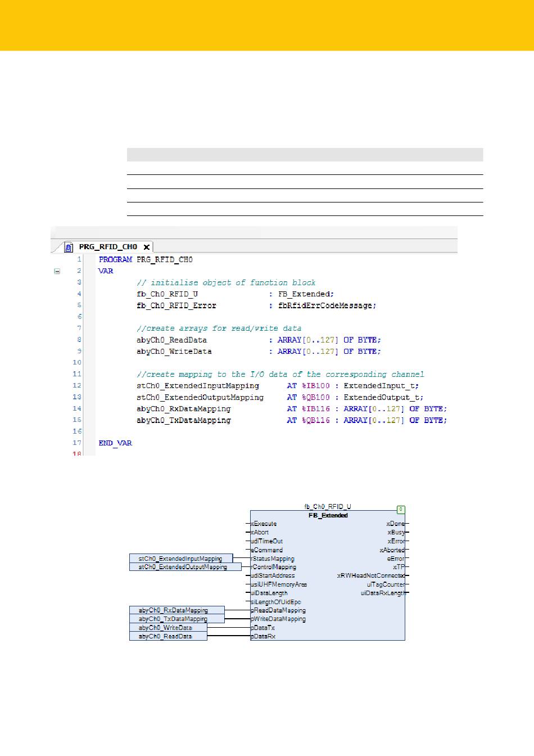Image resolution: width=534 pixels, height=756 pixels.
Task: Click 'abyCh0_TxDataMapping' in the declaration code
Action: tap(184, 420)
